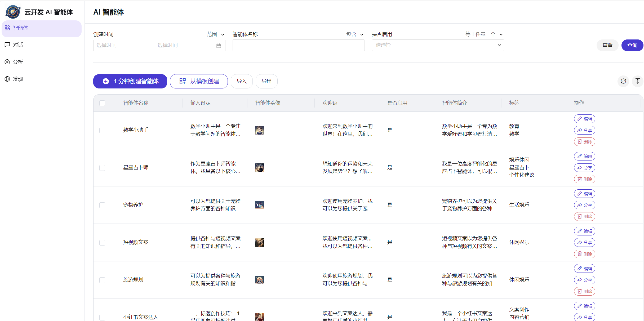This screenshot has height=321, width=644.
Task: Expand the 是否启用 请选择 dropdown
Action: (438, 45)
